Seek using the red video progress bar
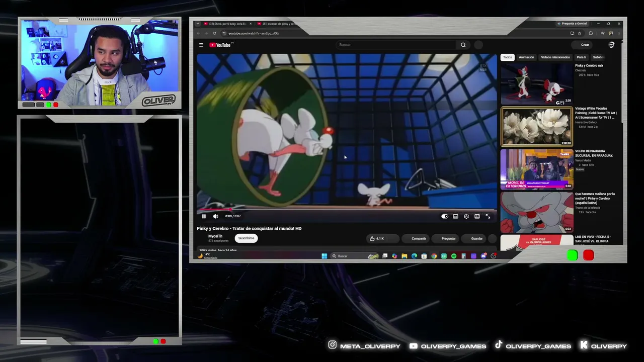Screen dimensions: 644x362 click(x=347, y=209)
